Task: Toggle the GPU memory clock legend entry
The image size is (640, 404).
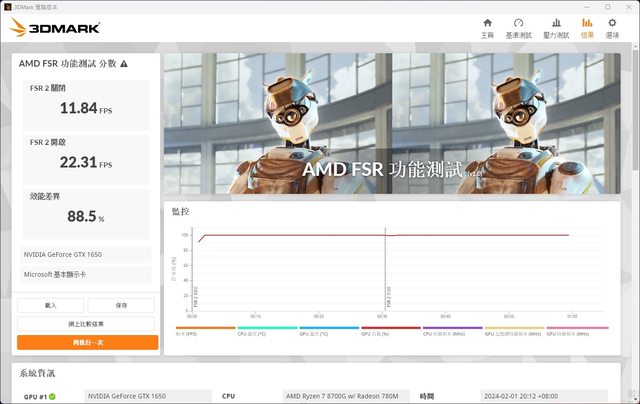Action: click(x=514, y=329)
